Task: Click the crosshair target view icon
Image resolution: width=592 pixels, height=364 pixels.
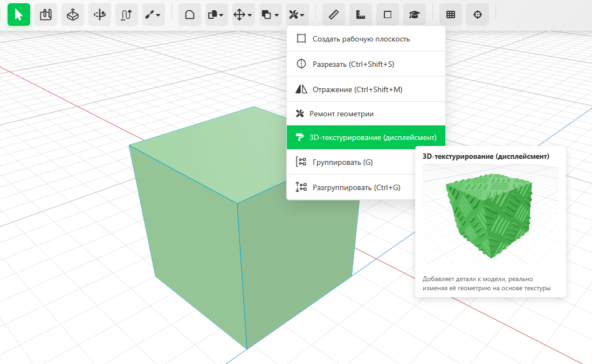Action: pyautogui.click(x=478, y=15)
